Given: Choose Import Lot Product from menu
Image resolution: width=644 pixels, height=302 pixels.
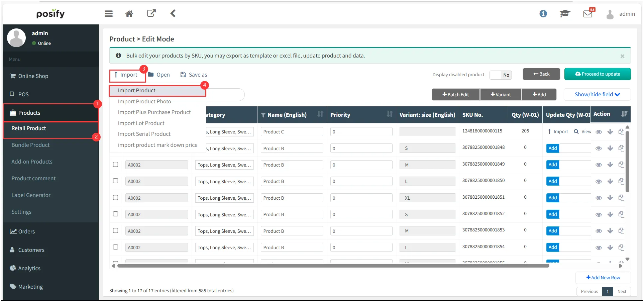Looking at the screenshot, I should (x=141, y=123).
